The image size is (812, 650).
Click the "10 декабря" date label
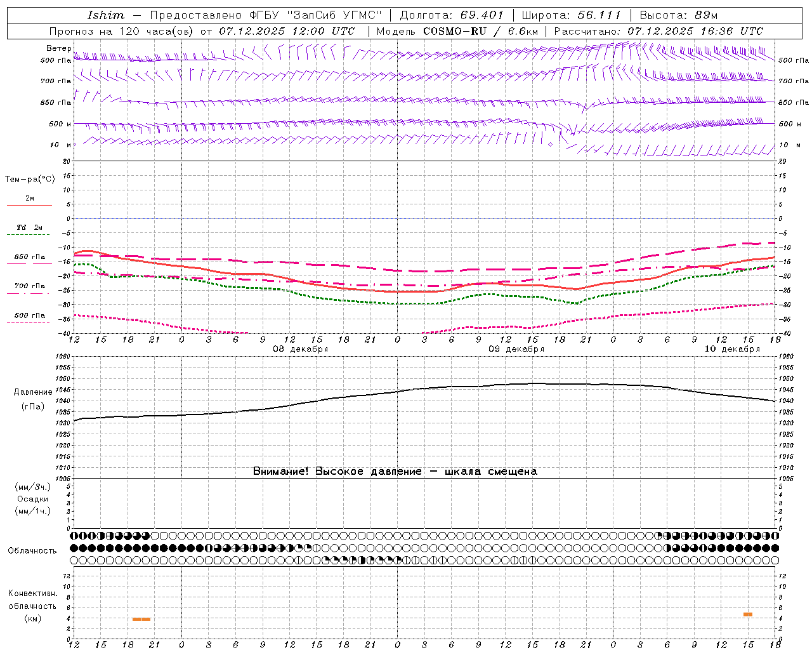pyautogui.click(x=732, y=349)
